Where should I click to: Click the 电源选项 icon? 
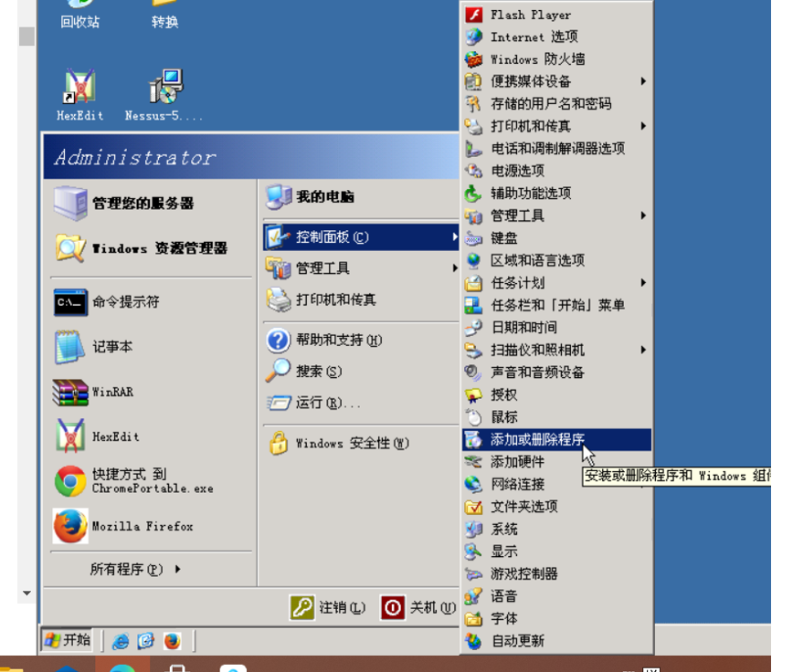coord(474,171)
